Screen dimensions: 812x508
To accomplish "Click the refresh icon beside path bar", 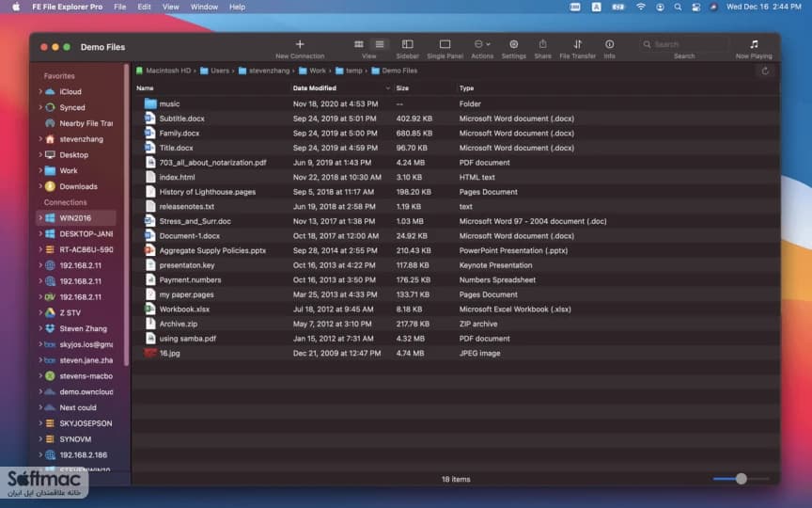I will pos(765,71).
